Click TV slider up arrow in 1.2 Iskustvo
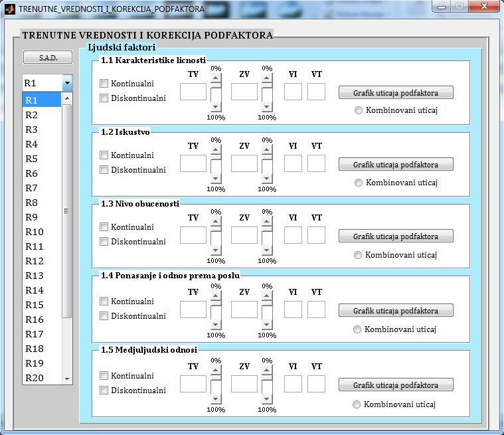 tap(216, 149)
